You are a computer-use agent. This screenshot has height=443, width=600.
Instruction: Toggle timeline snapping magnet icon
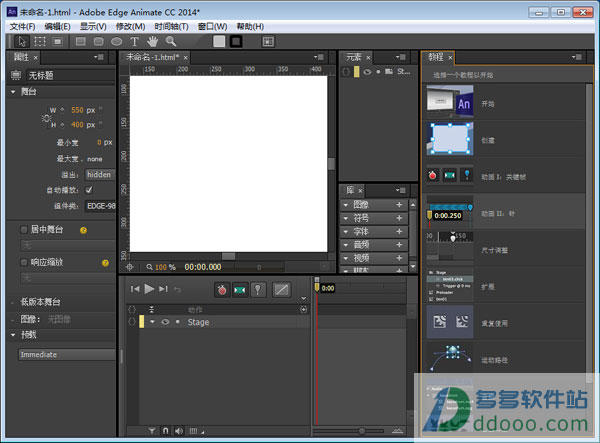(x=165, y=431)
